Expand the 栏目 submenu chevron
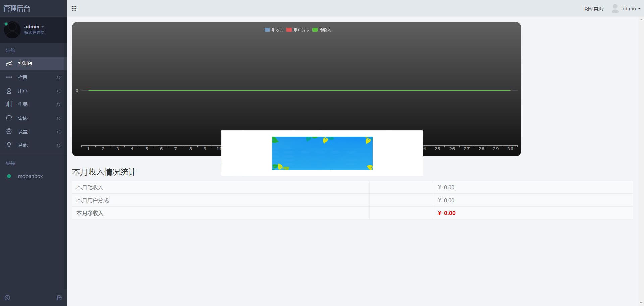644x306 pixels. (x=59, y=77)
